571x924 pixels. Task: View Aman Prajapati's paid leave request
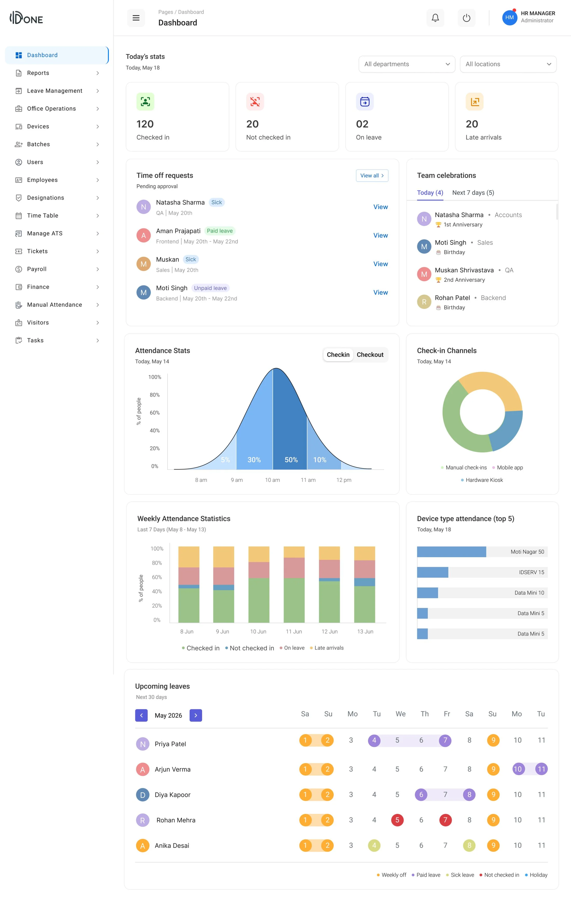tap(380, 235)
